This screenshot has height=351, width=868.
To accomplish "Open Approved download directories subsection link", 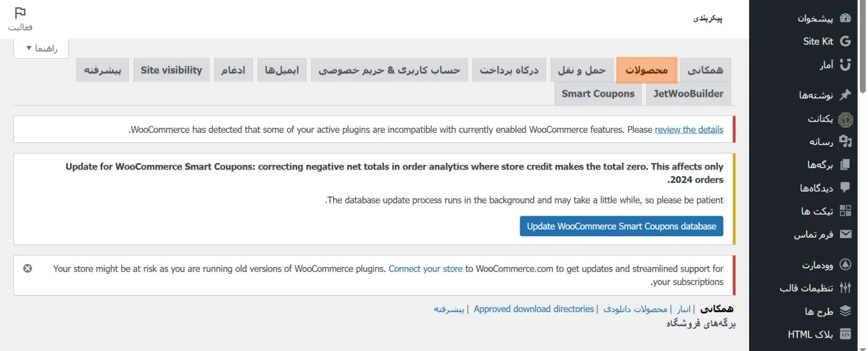I will click(x=533, y=309).
